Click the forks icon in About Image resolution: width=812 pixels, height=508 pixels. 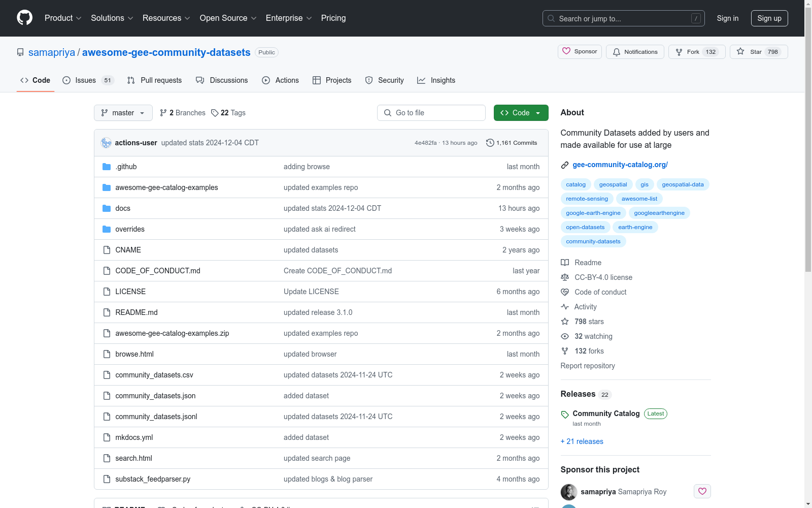point(565,351)
